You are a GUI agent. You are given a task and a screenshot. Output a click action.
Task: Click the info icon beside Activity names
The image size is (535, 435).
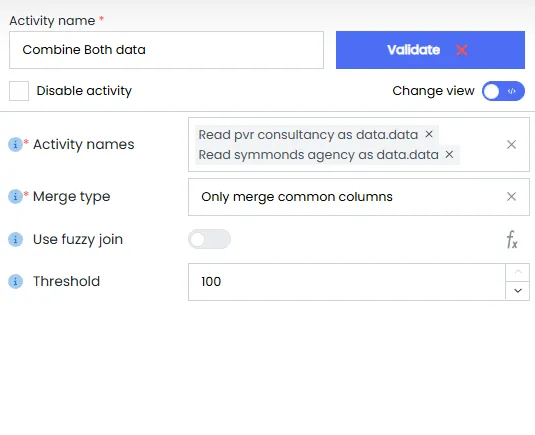(x=15, y=144)
